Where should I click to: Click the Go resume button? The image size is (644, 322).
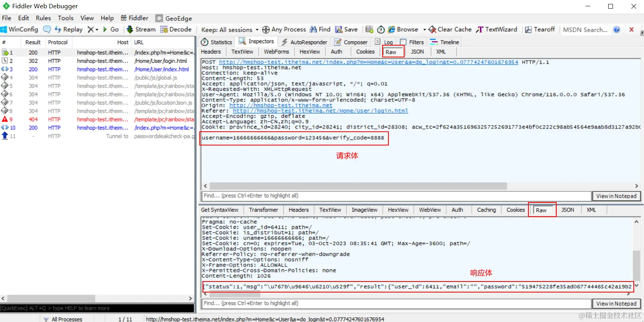(x=110, y=29)
